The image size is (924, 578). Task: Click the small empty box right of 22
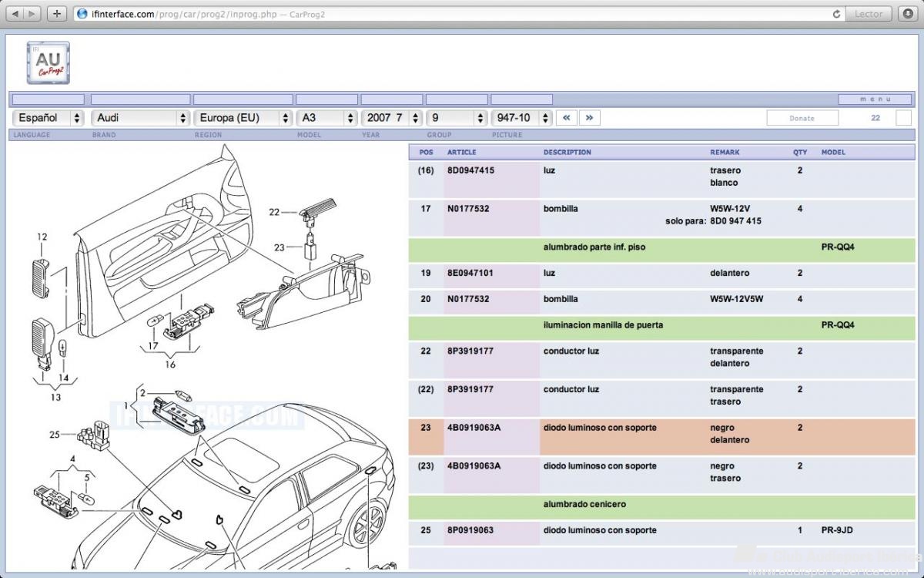click(904, 118)
